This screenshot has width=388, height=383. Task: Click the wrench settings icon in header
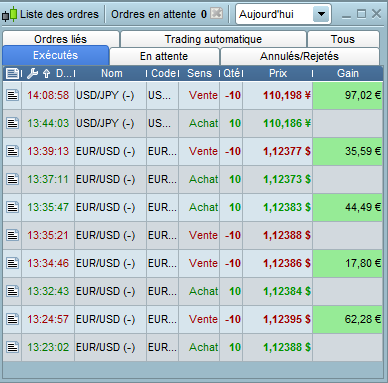[32, 73]
